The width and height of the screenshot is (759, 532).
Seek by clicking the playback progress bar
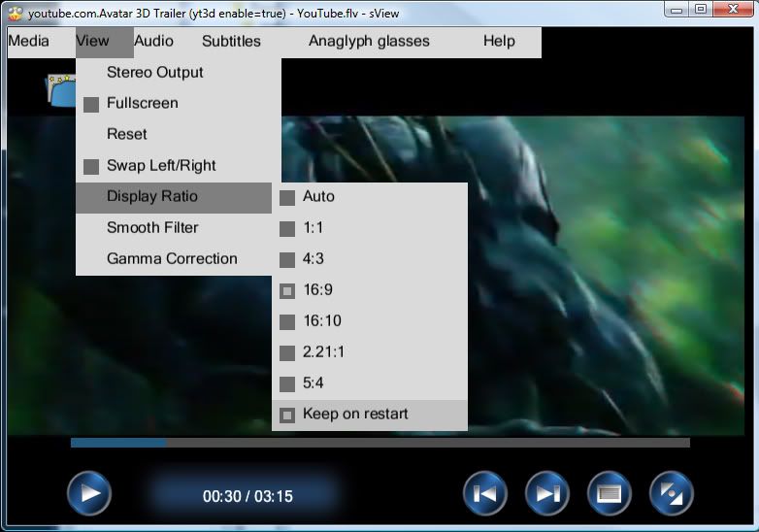380,443
